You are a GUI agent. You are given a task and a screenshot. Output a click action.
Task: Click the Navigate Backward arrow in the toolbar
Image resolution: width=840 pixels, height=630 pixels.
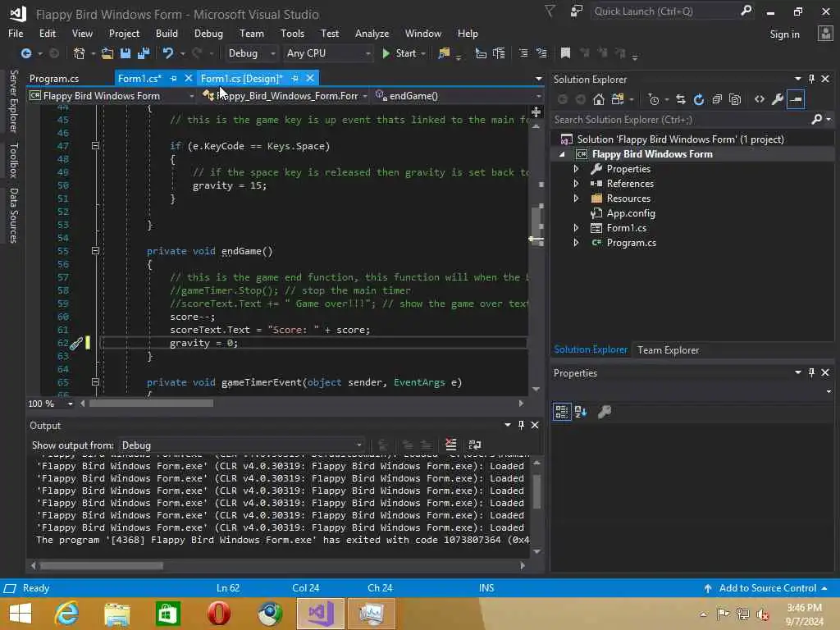pyautogui.click(x=25, y=53)
